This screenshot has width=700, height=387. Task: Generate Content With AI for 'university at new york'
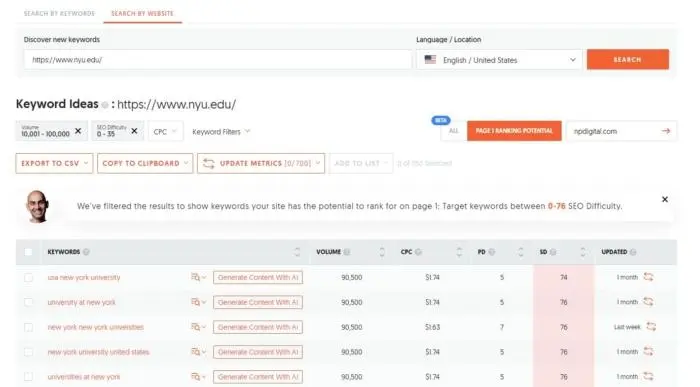click(258, 302)
